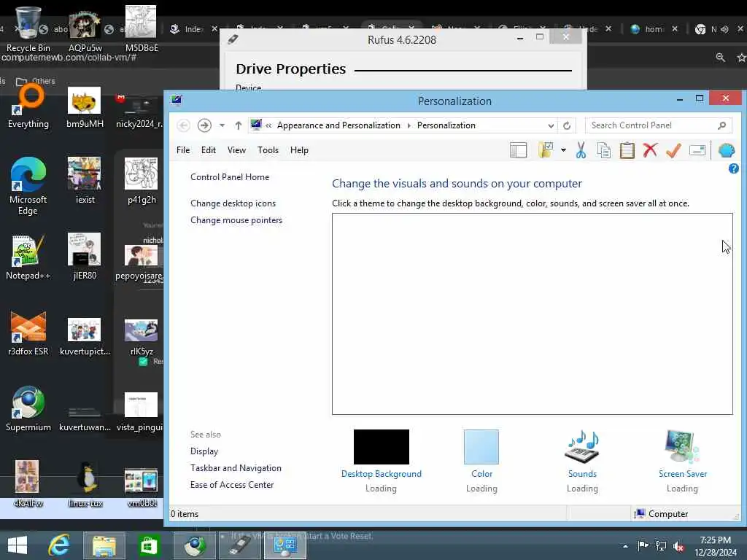This screenshot has width=747, height=560.
Task: Open the dropdown arrow beside folder options icon
Action: click(563, 150)
